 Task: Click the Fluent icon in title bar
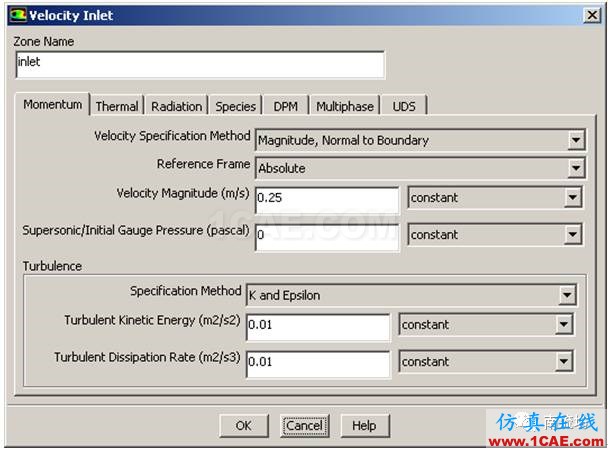click(18, 15)
